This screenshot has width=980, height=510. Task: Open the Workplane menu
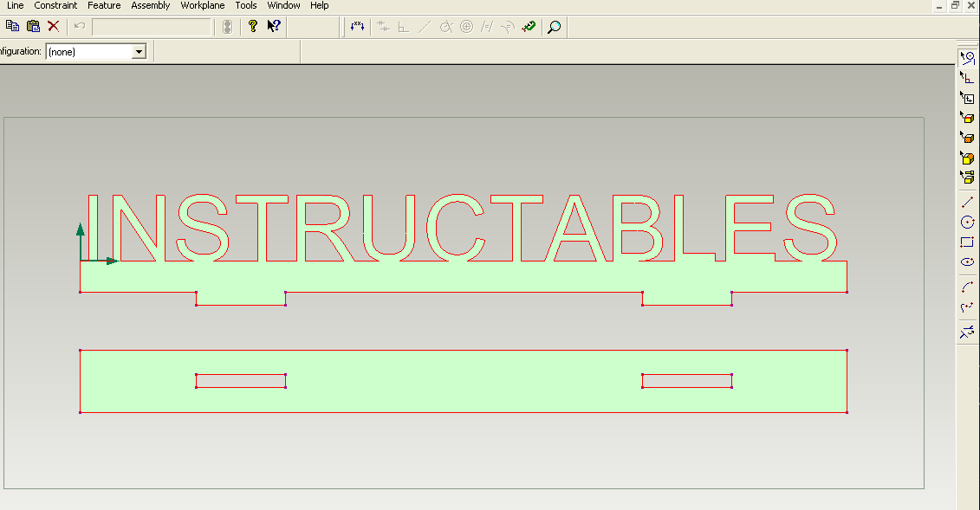click(203, 5)
